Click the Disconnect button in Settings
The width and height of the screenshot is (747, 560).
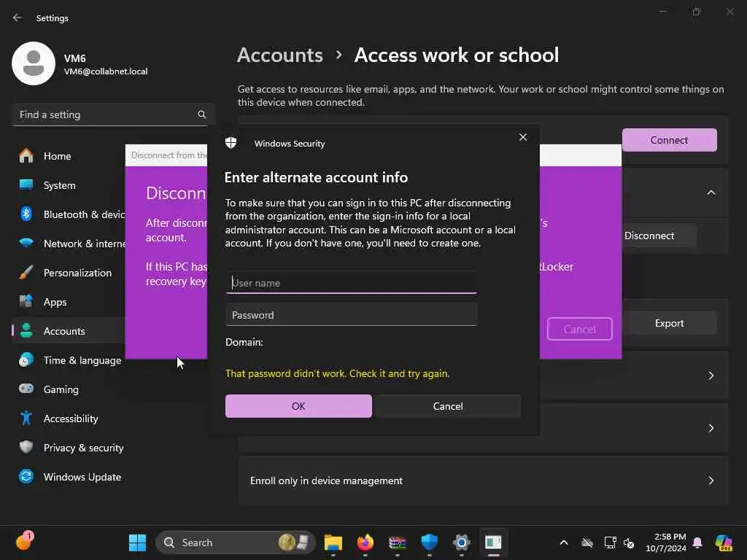click(x=659, y=236)
